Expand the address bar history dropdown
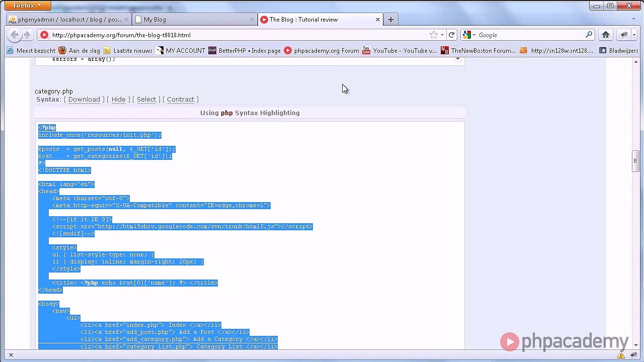 tap(442, 35)
